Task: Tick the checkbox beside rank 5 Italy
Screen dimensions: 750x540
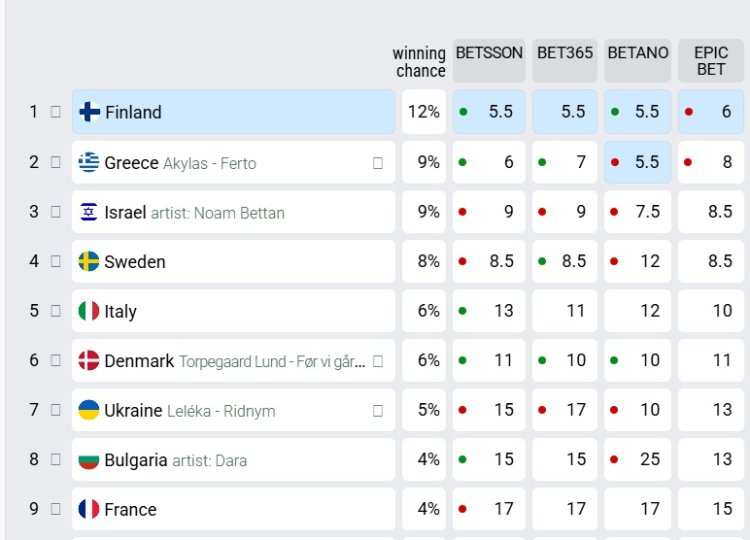Action: tap(56, 311)
